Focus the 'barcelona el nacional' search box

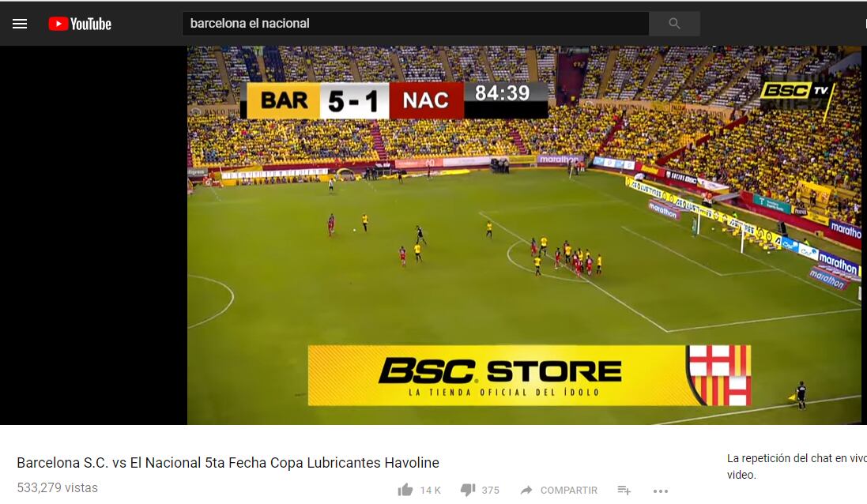pos(415,23)
